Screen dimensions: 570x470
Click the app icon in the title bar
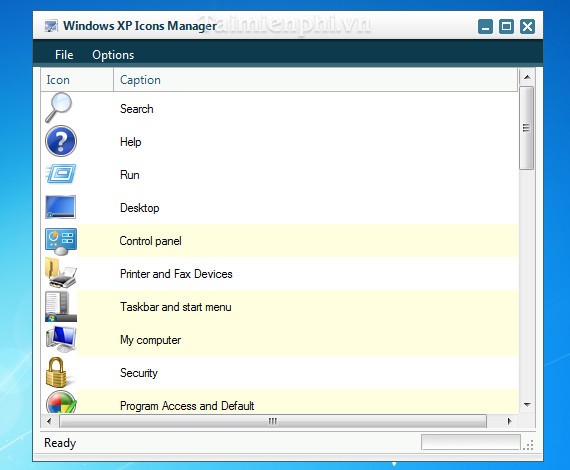coord(51,26)
